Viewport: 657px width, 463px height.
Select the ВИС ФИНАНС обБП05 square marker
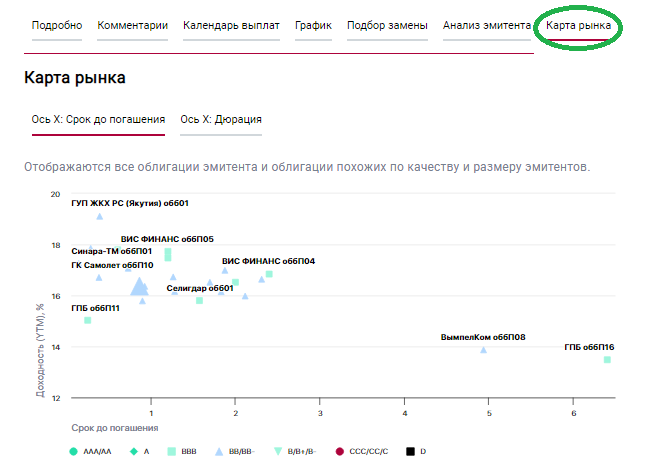168,254
